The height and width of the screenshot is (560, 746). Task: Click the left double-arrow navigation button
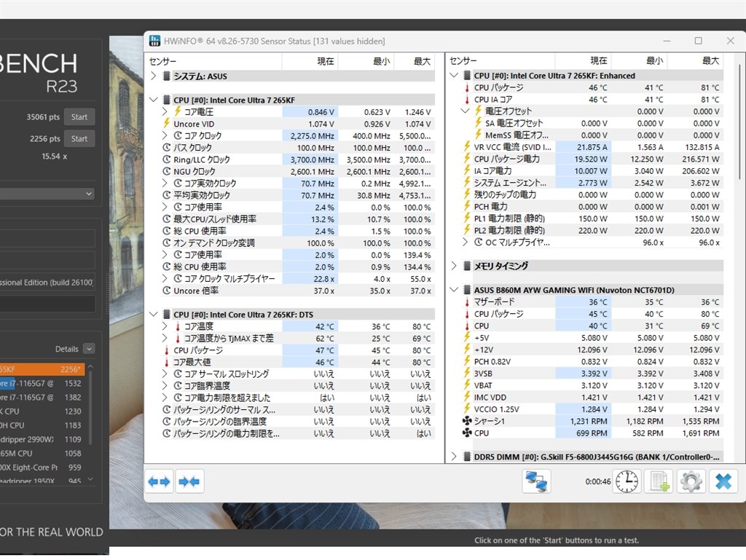coord(159,481)
